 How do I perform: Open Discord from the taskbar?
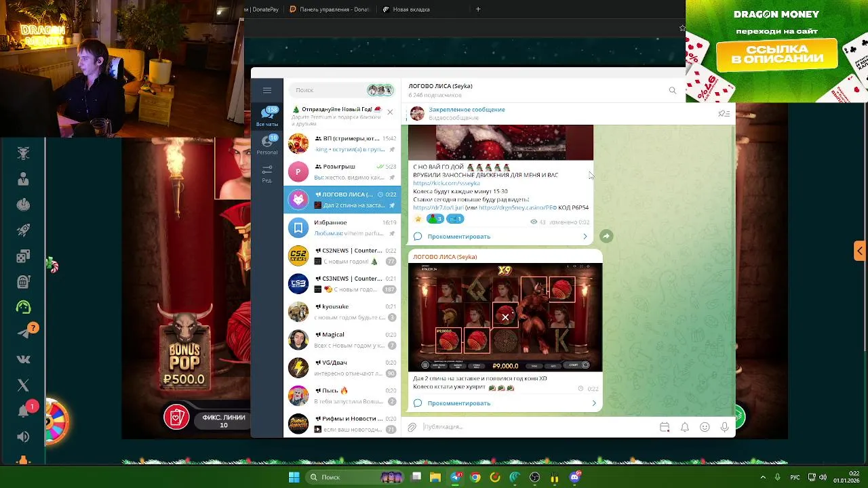[575, 477]
